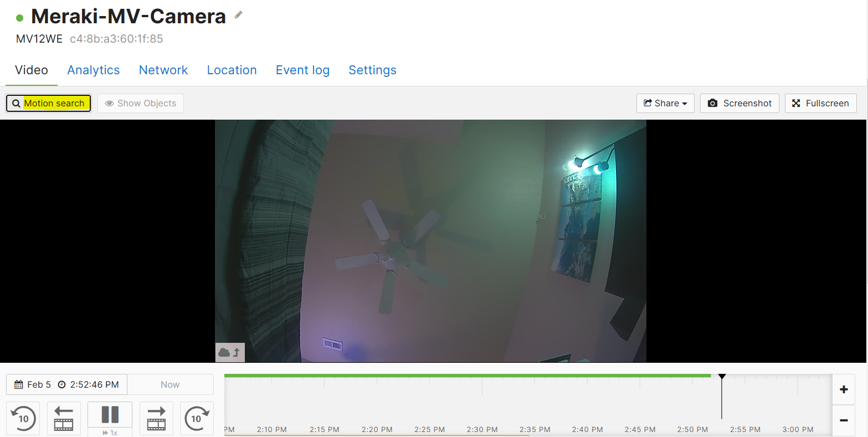The height and width of the screenshot is (437, 868).
Task: Switch to the Analytics tab
Action: 94,70
